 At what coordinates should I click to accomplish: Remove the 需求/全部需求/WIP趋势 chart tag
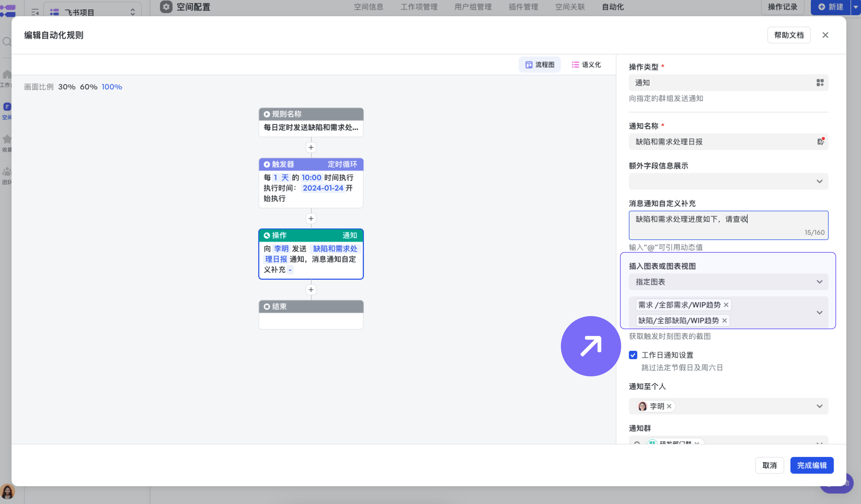[726, 305]
